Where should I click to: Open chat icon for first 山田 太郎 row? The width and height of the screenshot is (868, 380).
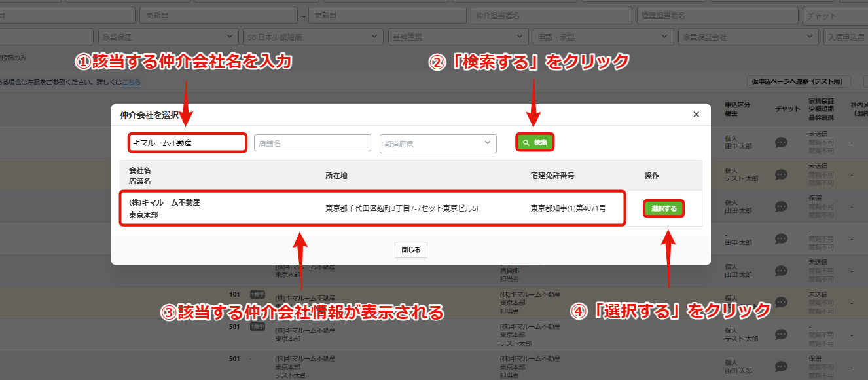(781, 206)
